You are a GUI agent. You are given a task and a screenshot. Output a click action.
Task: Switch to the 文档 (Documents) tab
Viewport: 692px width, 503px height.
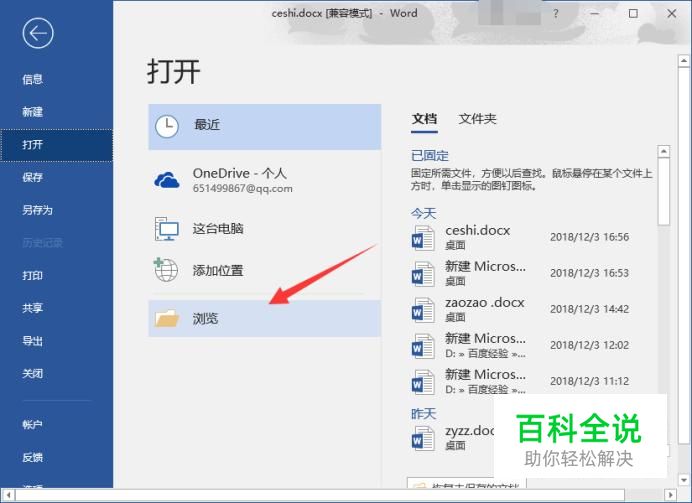(425, 119)
